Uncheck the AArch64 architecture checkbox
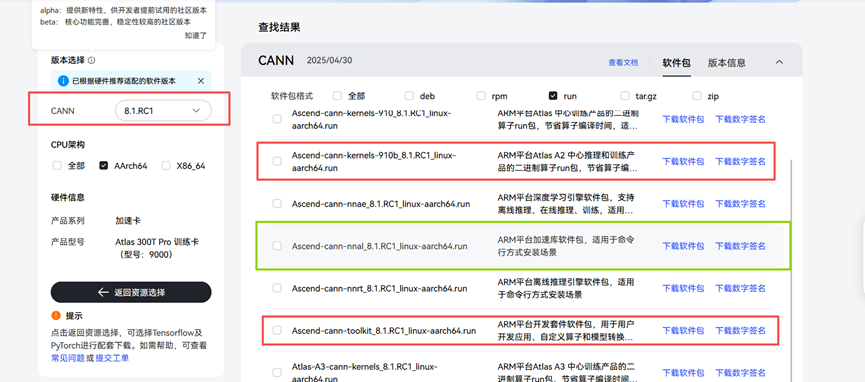 (x=103, y=166)
